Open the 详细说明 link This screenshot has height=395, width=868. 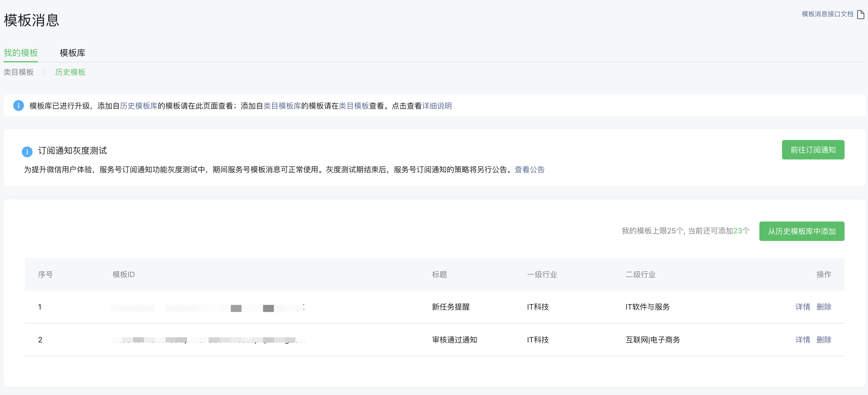[437, 106]
